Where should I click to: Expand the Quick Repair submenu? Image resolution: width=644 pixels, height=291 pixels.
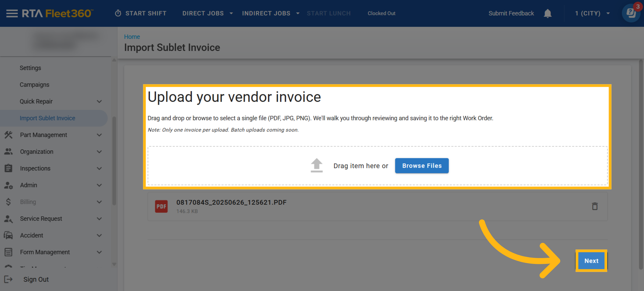point(99,101)
